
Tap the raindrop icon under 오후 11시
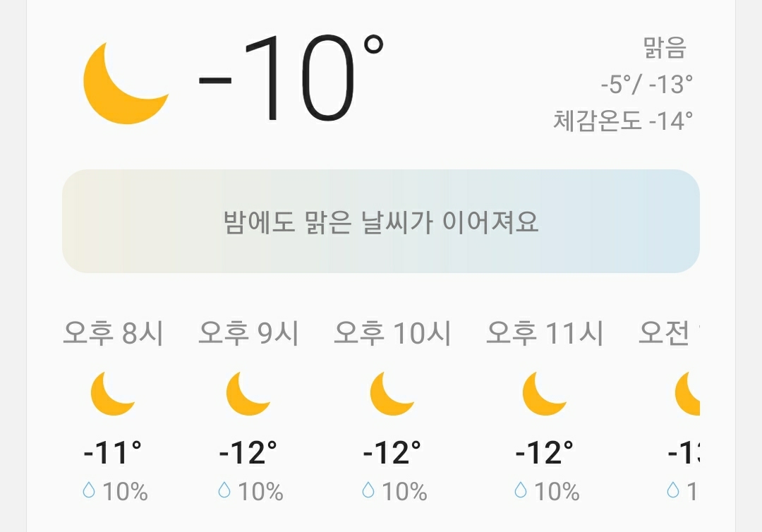[x=521, y=490]
